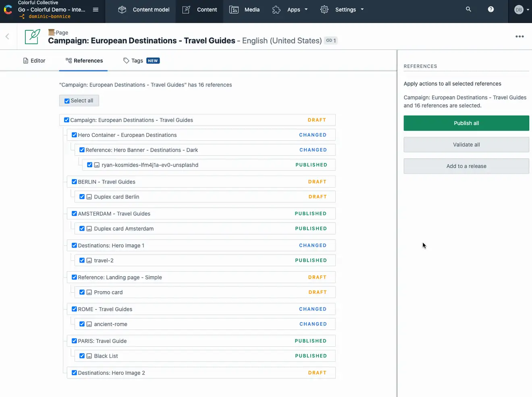The height and width of the screenshot is (397, 532).
Task: Click the Add to a release button
Action: click(466, 166)
